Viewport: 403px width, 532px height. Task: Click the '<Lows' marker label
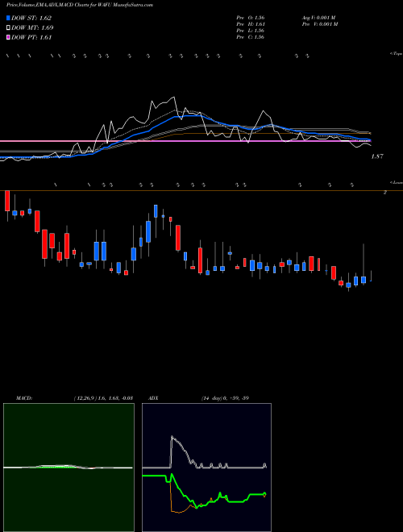[397, 182]
